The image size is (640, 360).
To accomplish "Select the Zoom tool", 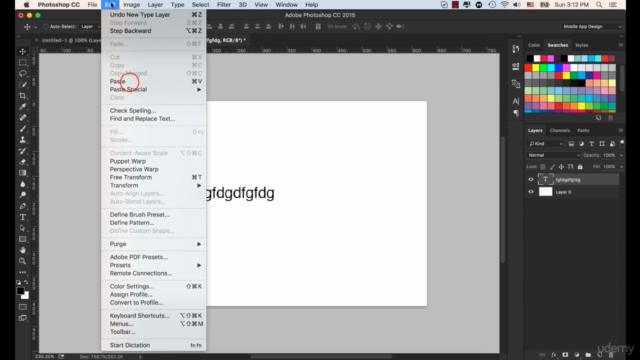I will pos(22,261).
